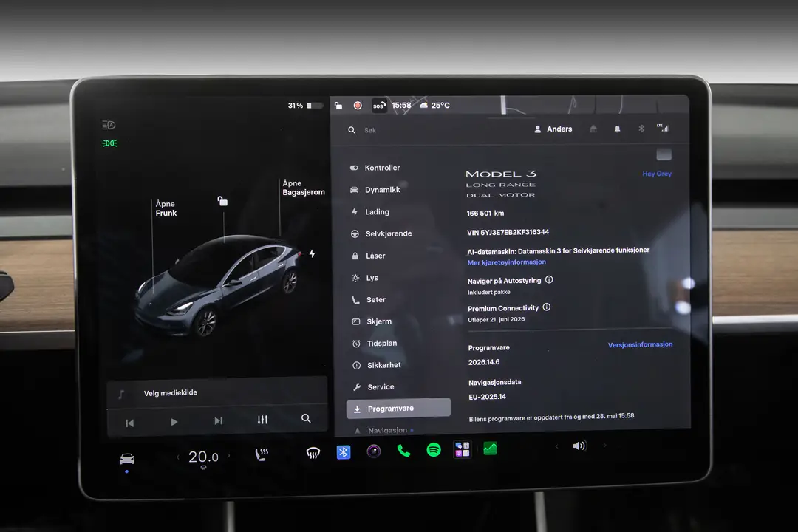Tap the charge port lightning bolt icon
The image size is (798, 532).
(312, 253)
